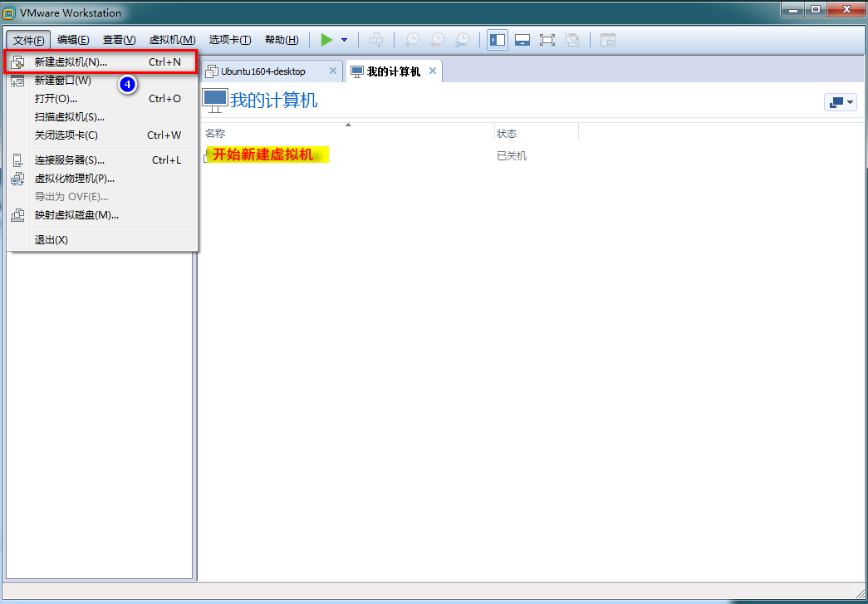Click the send Ctrl+Alt+Del toolbar icon
This screenshot has height=604, width=868.
[376, 40]
